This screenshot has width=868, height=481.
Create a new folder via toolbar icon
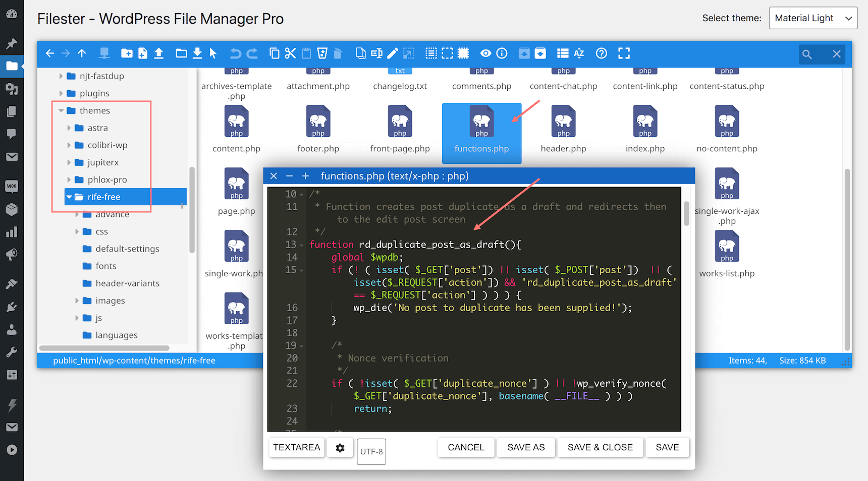127,53
